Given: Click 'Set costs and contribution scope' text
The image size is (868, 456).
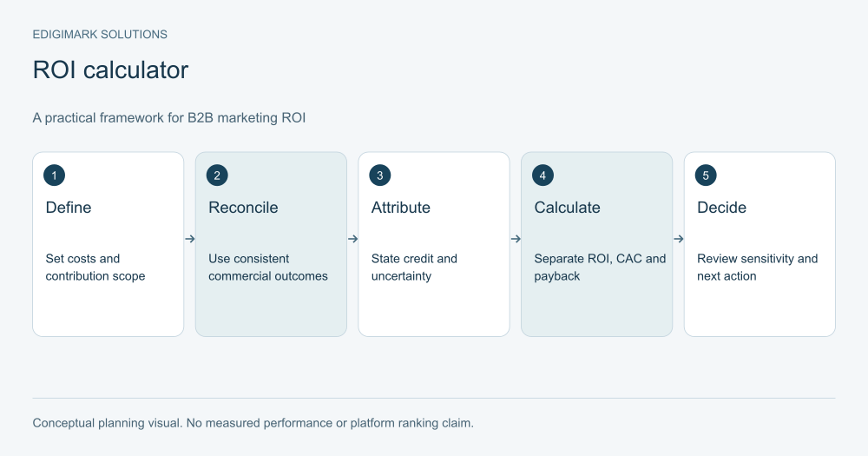Looking at the screenshot, I should tap(95, 267).
